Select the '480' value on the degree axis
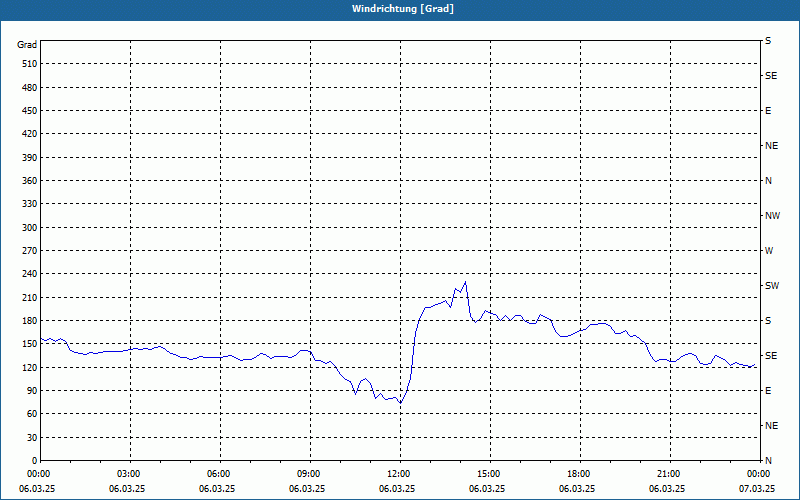 point(30,88)
